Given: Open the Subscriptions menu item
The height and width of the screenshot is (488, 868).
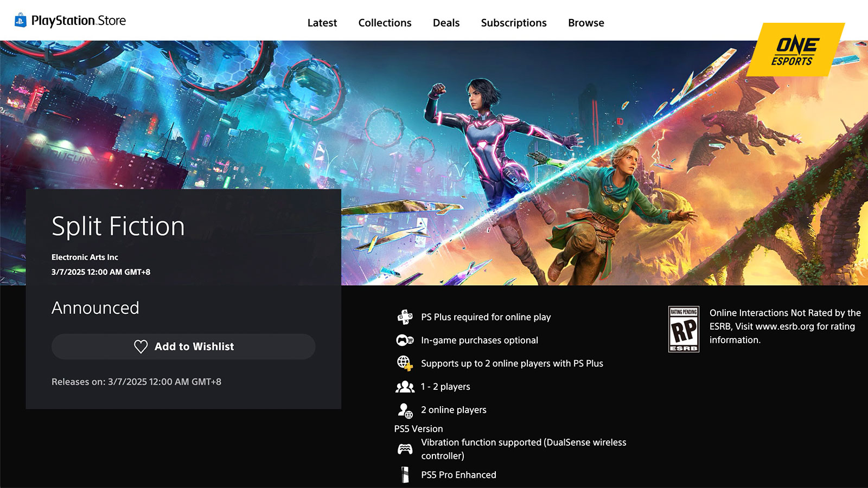Looking at the screenshot, I should [513, 23].
